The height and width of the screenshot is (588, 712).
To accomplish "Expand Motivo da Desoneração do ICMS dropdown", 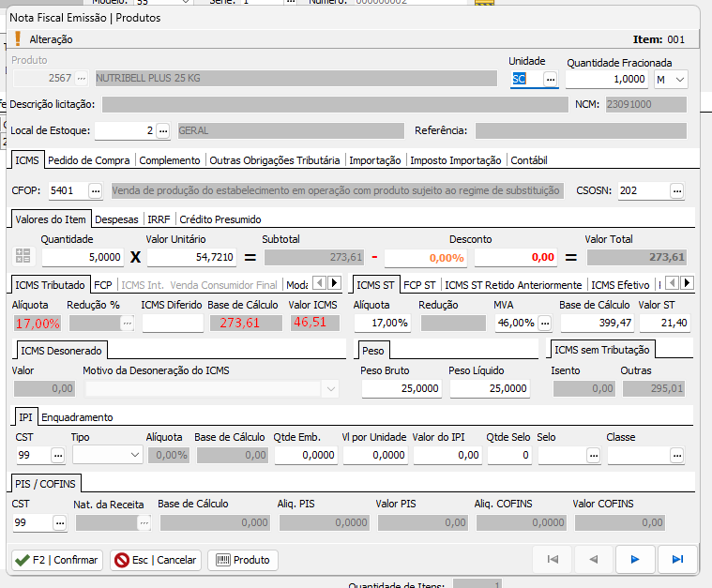I will [x=331, y=388].
